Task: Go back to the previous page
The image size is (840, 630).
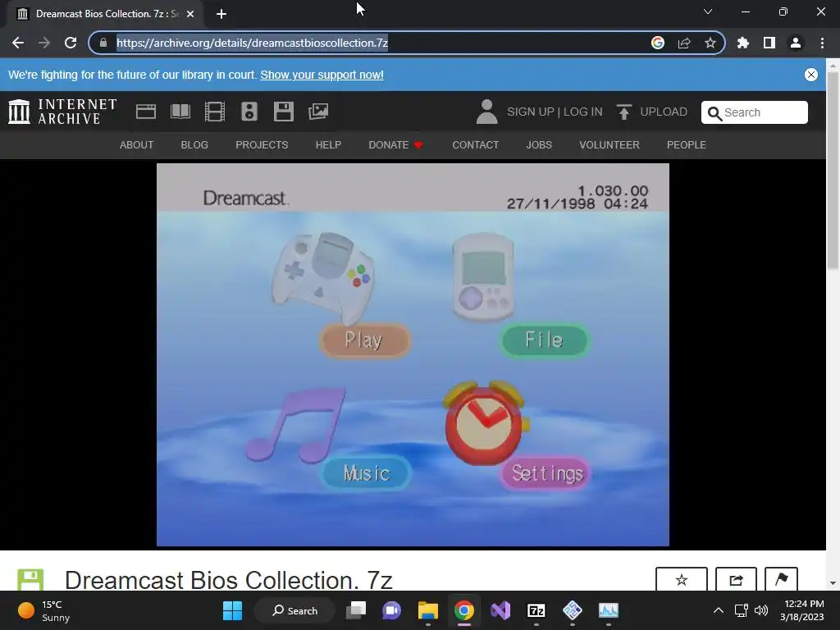Action: (18, 43)
